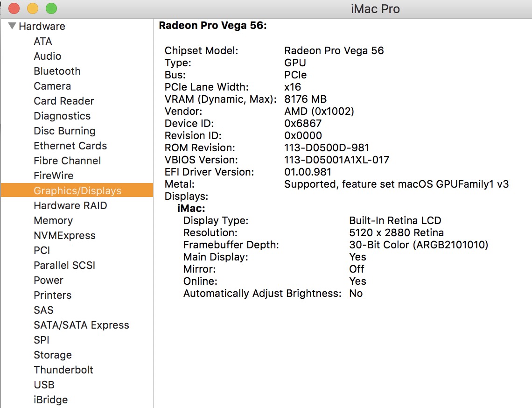Select the Hardware category label
Image resolution: width=532 pixels, height=408 pixels.
pos(42,26)
